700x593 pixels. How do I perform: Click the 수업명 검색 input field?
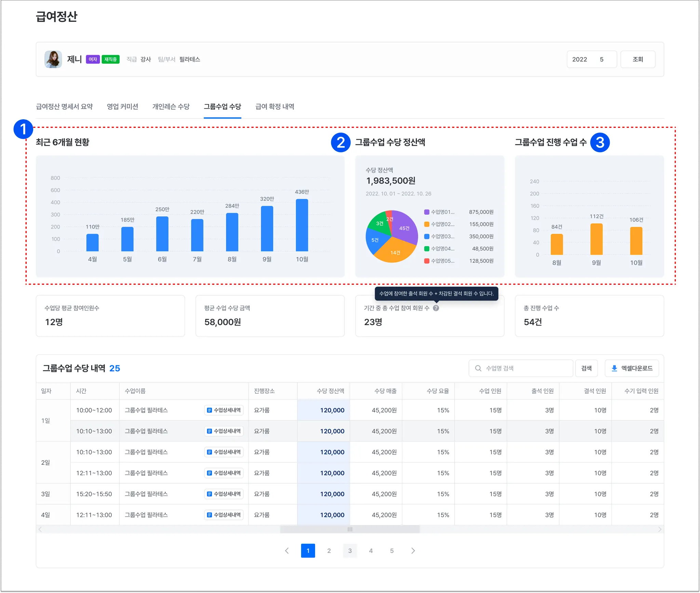click(x=526, y=368)
